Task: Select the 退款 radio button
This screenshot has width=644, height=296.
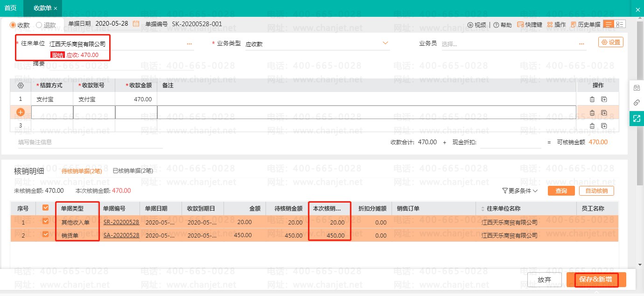Action: (x=39, y=25)
